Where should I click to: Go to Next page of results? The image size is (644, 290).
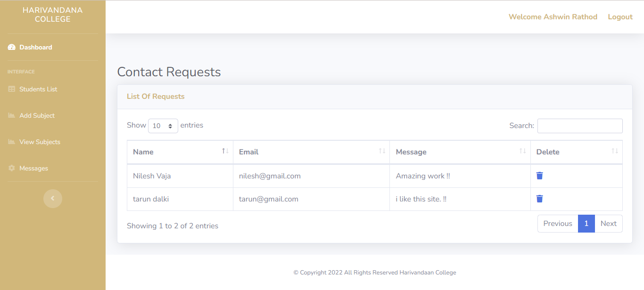coord(609,224)
